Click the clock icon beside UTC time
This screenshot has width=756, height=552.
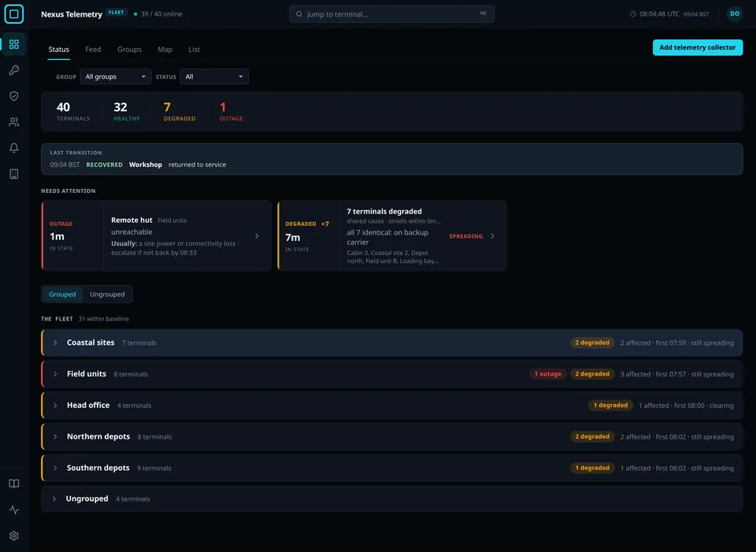633,14
